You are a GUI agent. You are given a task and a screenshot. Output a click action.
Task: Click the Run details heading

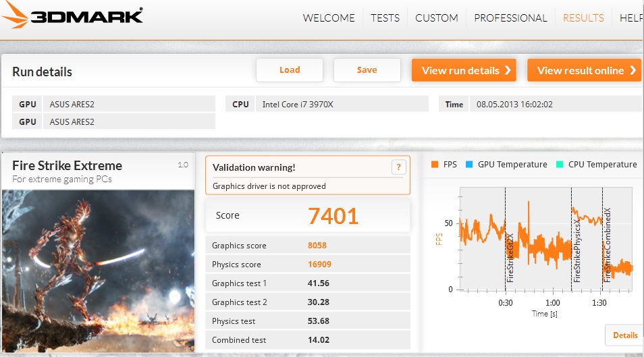[42, 72]
